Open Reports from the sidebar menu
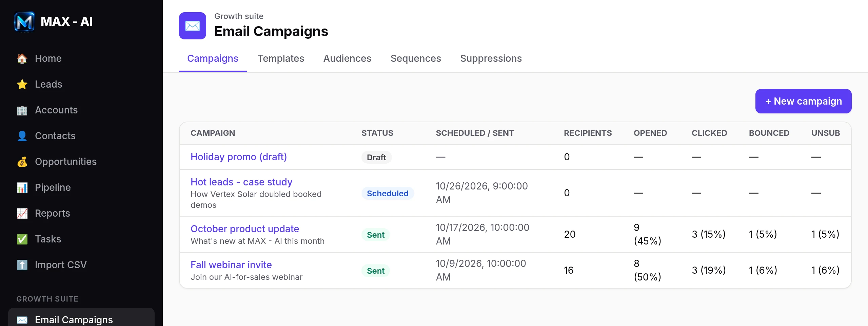This screenshot has width=868, height=326. [81, 213]
